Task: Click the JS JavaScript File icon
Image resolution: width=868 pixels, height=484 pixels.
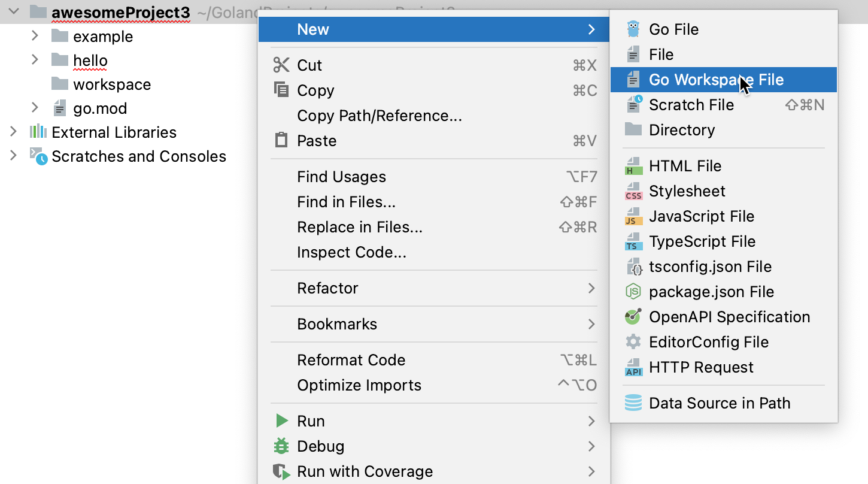Action: [633, 216]
